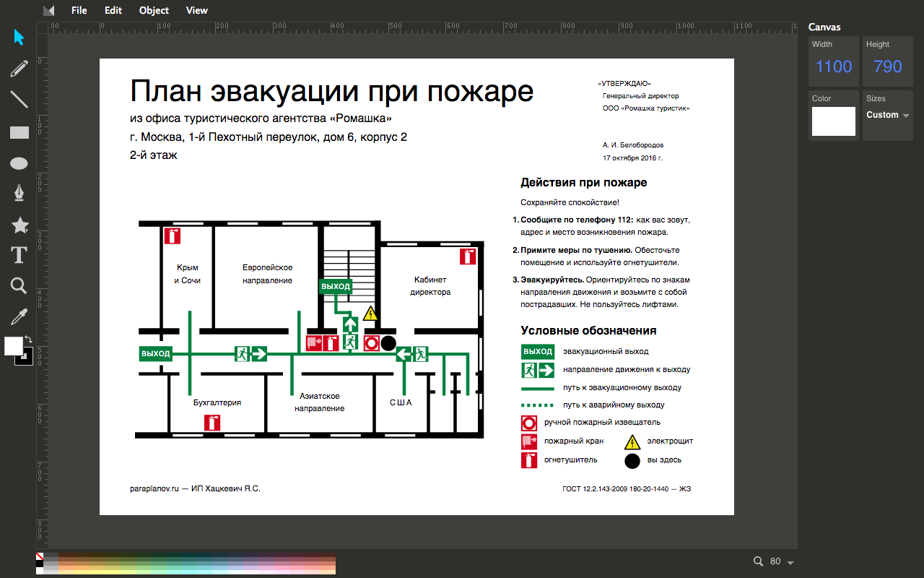Screen dimensions: 924x578
Task: Select the text 'ГОСТ 12.2.143-2009 180-20-1440 — ЖЗ'
Action: 627,489
